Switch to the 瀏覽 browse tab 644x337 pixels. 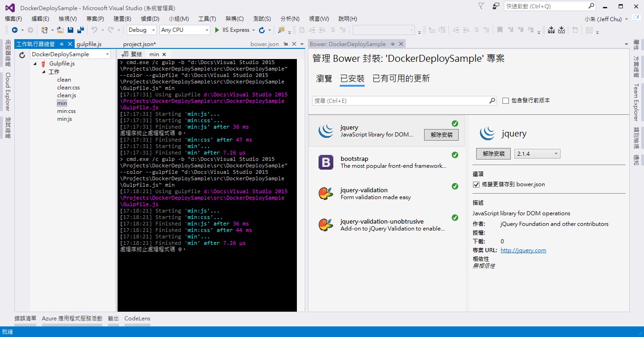(x=324, y=78)
